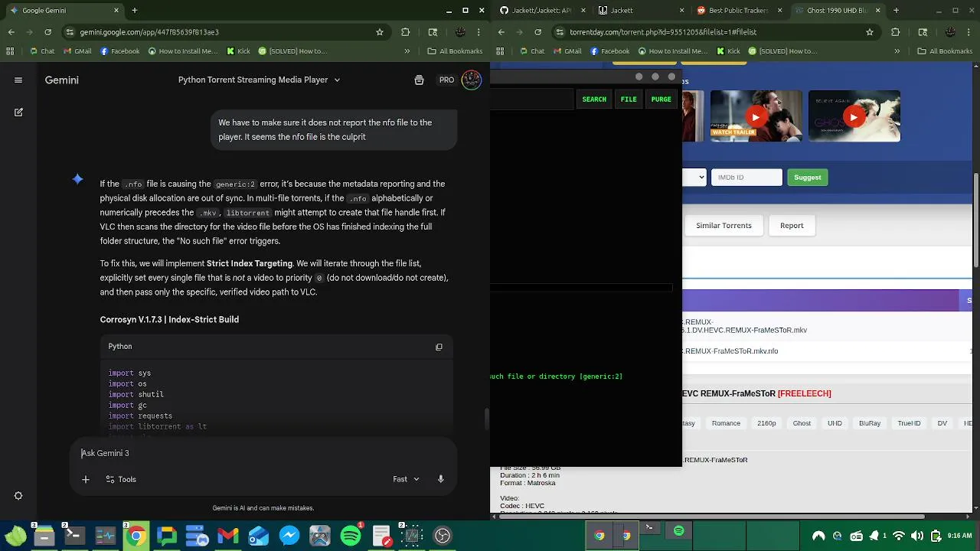980x551 pixels.
Task: Start a new chat in Gemini sidebar
Action: [x=18, y=112]
